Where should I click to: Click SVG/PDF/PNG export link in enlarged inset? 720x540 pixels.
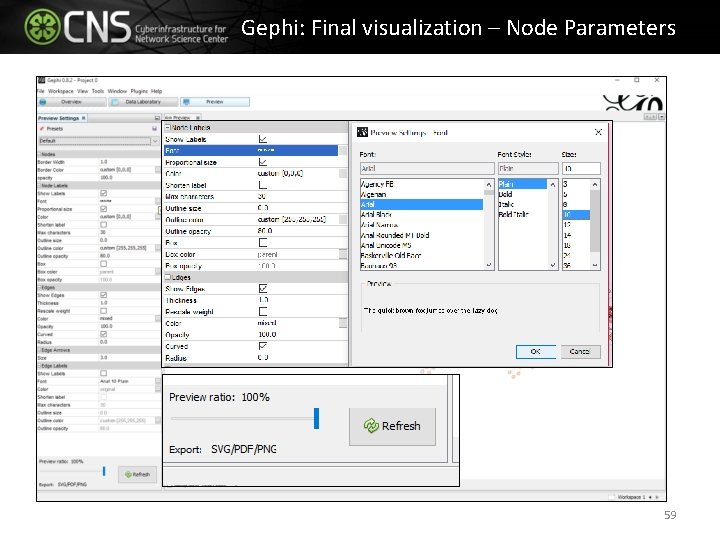[243, 449]
